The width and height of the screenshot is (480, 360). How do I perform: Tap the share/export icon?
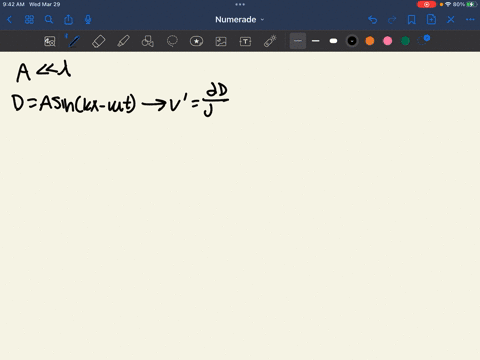(x=68, y=20)
